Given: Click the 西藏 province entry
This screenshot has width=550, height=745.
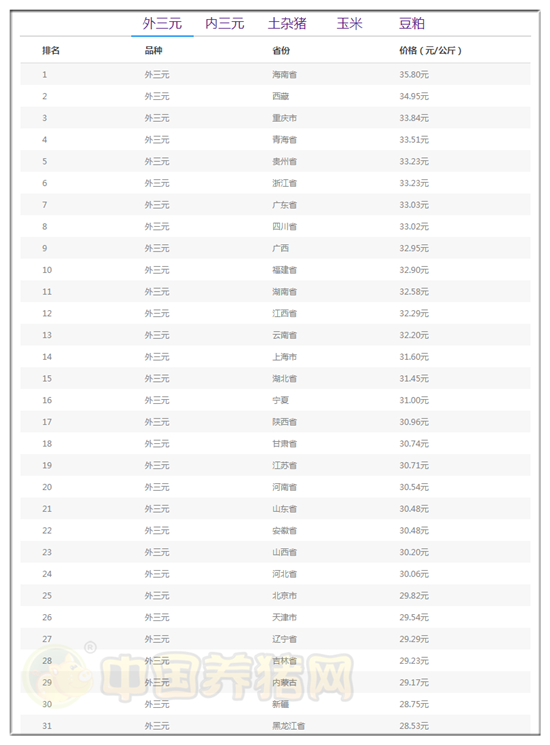Looking at the screenshot, I should coord(280,96).
